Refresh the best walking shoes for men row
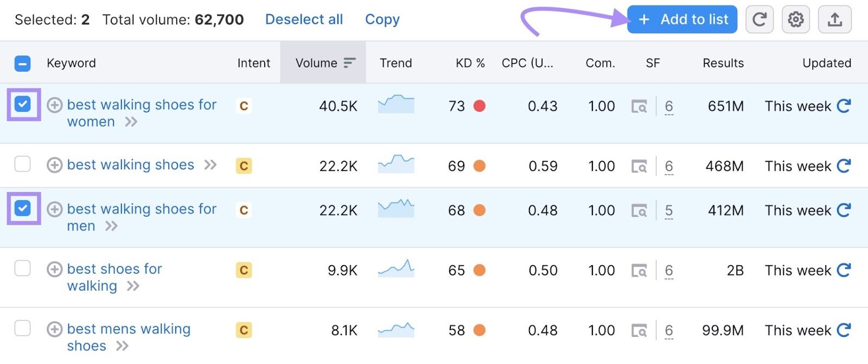This screenshot has width=868, height=364. click(844, 210)
